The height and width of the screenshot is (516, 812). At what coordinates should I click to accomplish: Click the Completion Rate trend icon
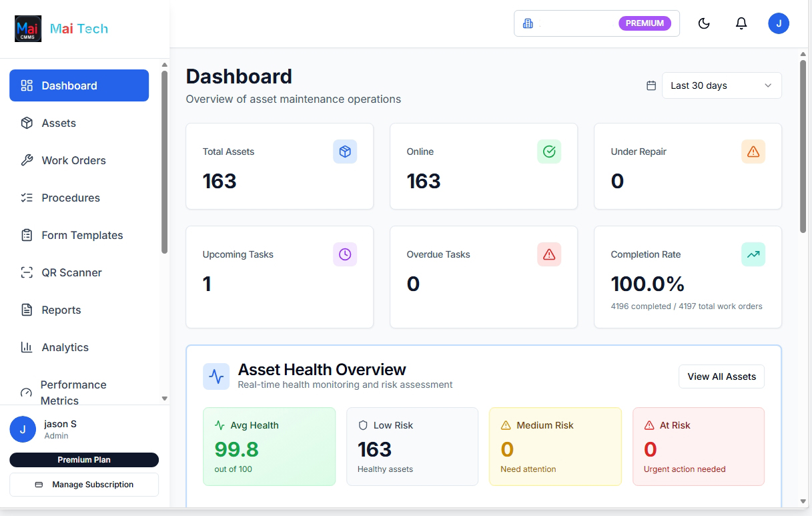point(753,254)
